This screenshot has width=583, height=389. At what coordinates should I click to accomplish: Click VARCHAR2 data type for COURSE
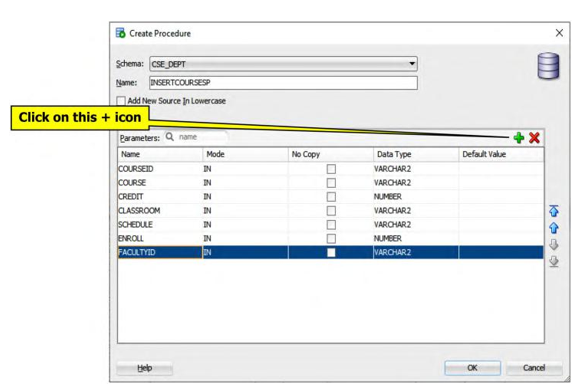[416, 183]
